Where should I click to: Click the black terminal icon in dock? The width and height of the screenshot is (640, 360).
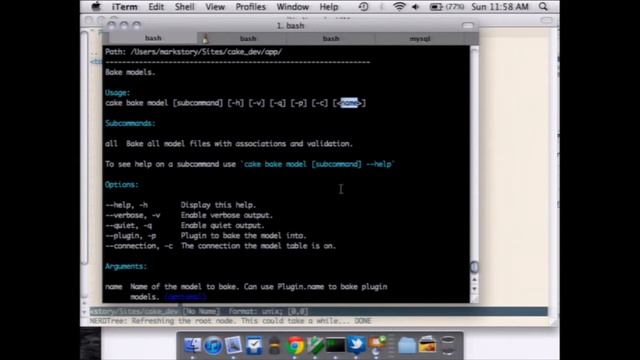(x=336, y=345)
